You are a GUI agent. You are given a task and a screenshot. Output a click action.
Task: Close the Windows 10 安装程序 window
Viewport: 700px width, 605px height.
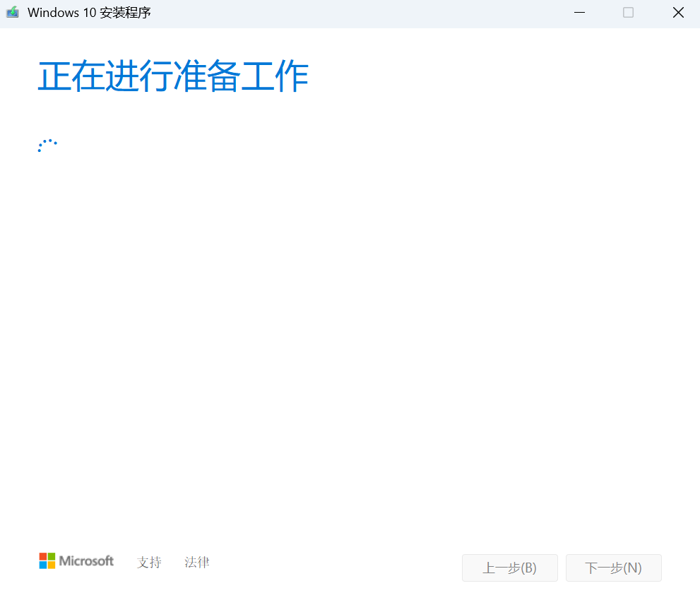click(679, 13)
